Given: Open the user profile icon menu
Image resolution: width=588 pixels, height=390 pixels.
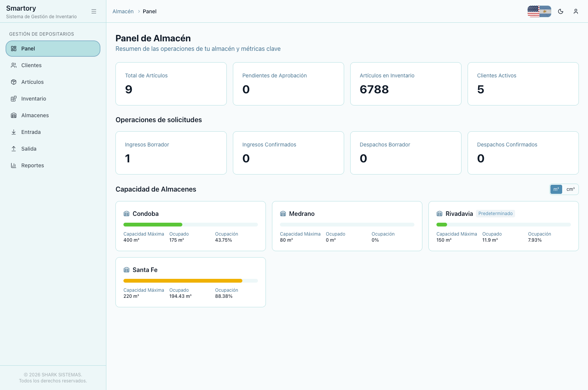Looking at the screenshot, I should [576, 11].
